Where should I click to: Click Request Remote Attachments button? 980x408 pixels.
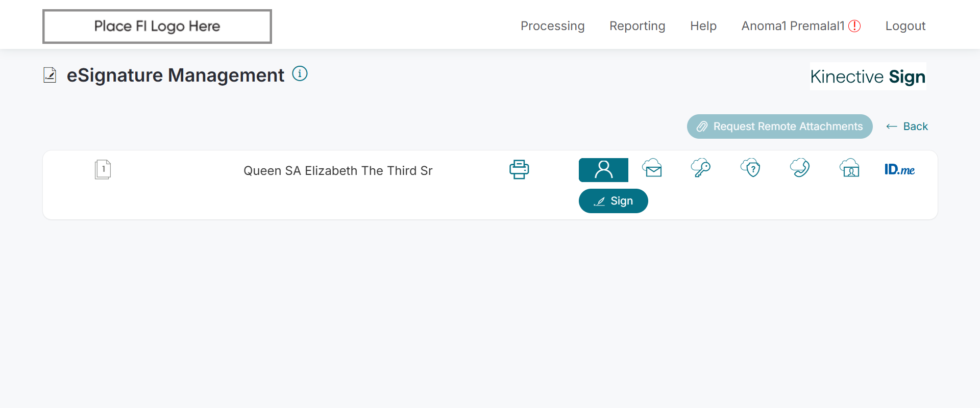click(779, 126)
